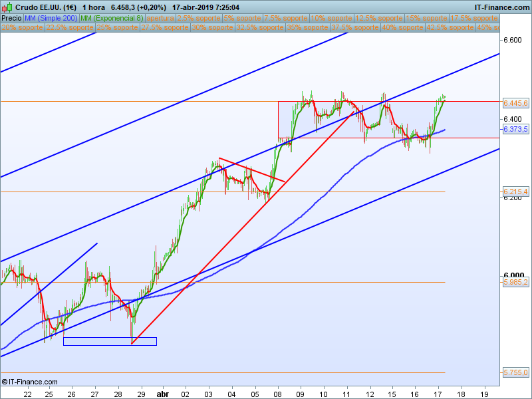Click date 11 on the time axis
532x399 pixels.
(346, 394)
